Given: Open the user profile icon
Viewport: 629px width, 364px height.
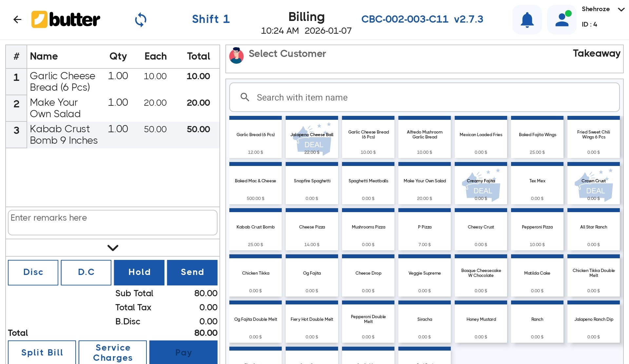Looking at the screenshot, I should point(562,20).
